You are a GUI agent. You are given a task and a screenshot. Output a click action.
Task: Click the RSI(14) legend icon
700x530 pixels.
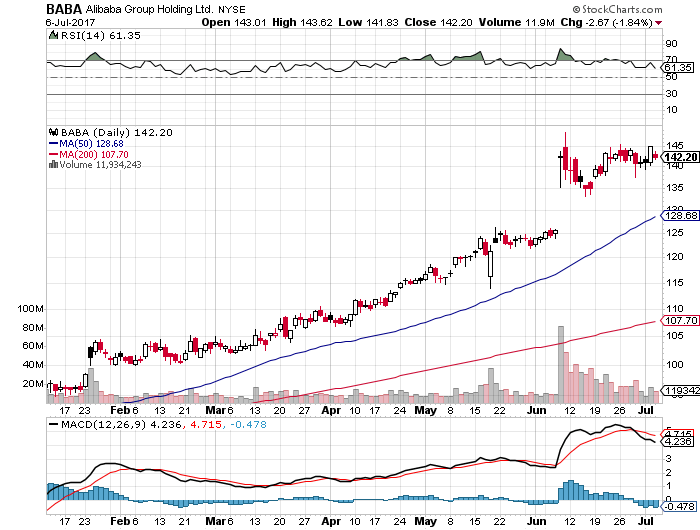(x=53, y=35)
